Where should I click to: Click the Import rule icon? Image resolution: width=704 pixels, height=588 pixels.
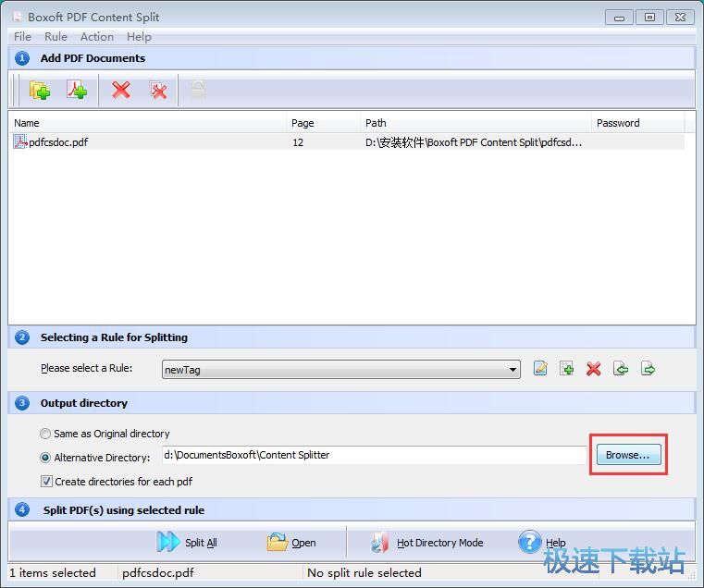tap(621, 369)
